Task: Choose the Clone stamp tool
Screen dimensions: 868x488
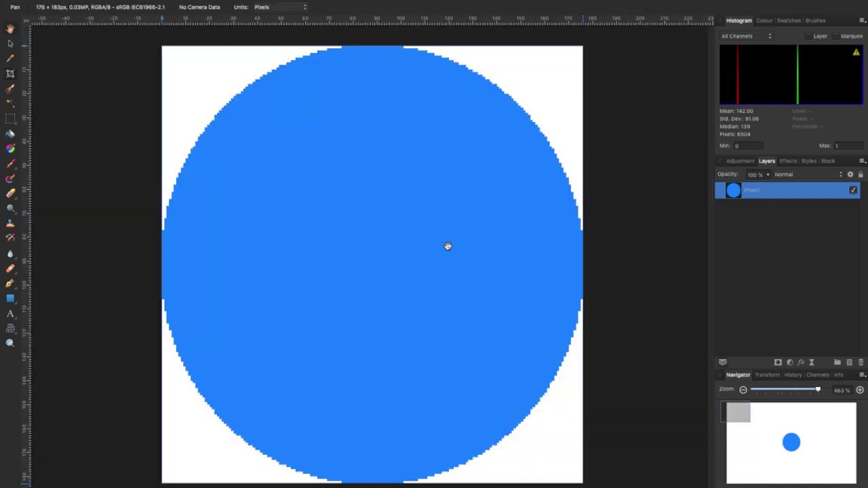Action: click(10, 223)
